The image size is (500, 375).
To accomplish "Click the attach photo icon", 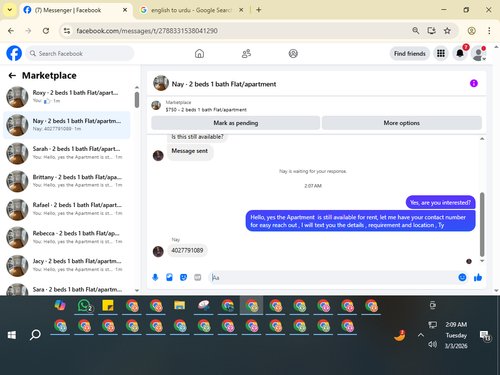I will (169, 277).
